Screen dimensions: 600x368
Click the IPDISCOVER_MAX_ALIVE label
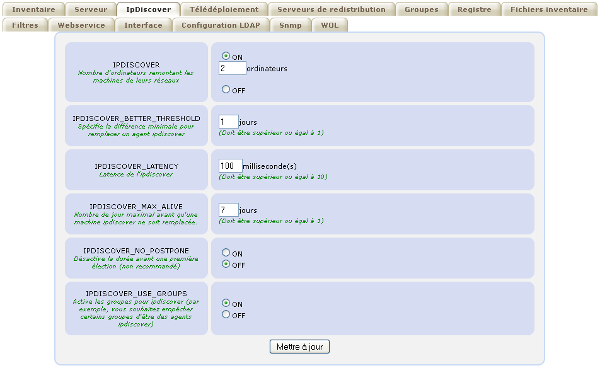136,207
